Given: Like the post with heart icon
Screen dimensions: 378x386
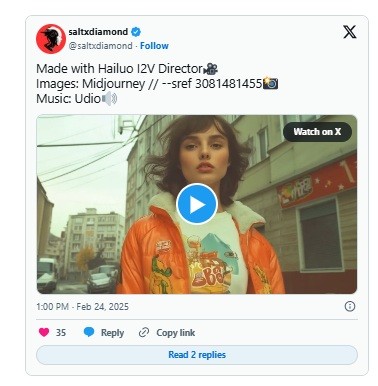Looking at the screenshot, I should tap(44, 332).
